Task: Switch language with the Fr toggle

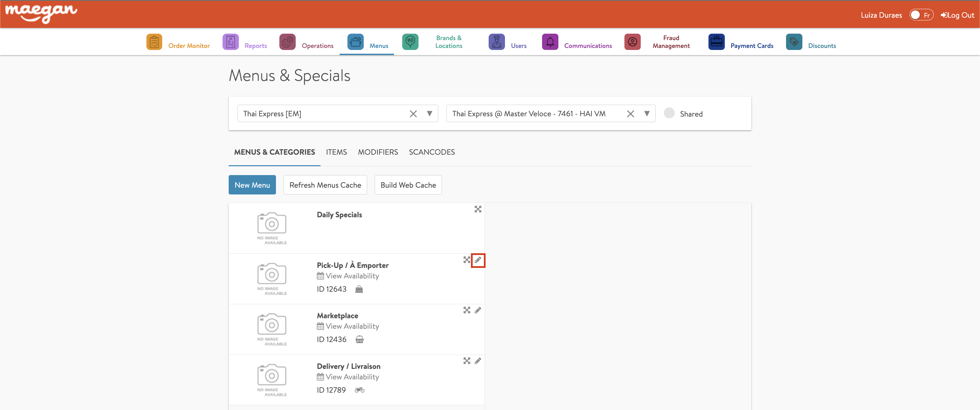Action: pyautogui.click(x=921, y=15)
